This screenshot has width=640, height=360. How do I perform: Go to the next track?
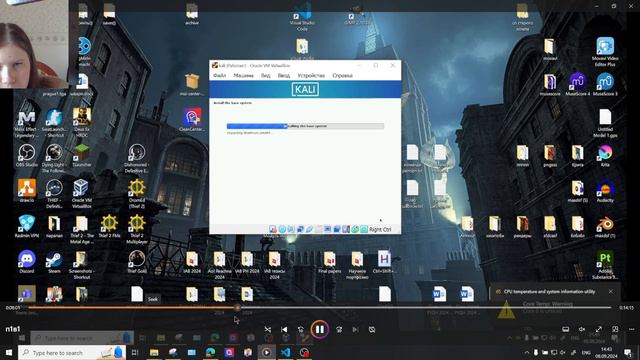pos(356,329)
